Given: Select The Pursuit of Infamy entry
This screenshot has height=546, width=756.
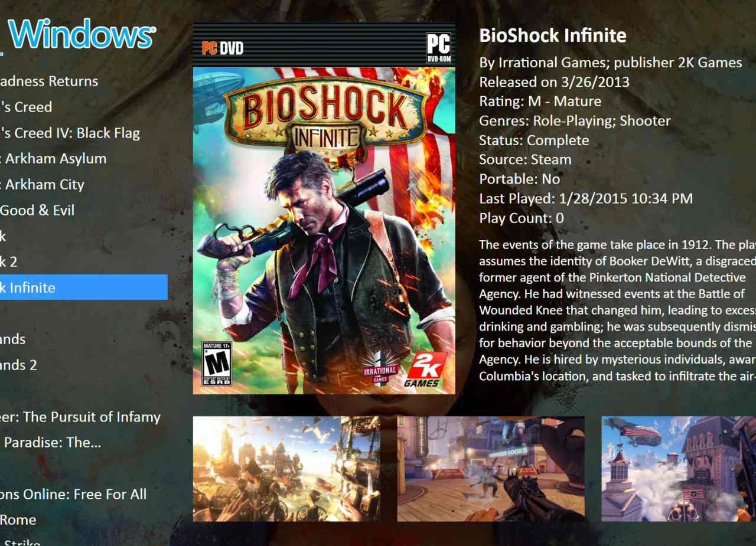Looking at the screenshot, I should pyautogui.click(x=80, y=417).
